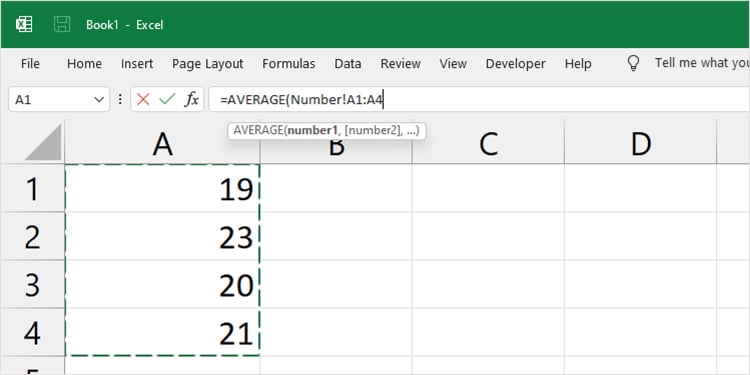Viewport: 750px width, 375px height.
Task: Select row 1 header
Action: click(32, 188)
